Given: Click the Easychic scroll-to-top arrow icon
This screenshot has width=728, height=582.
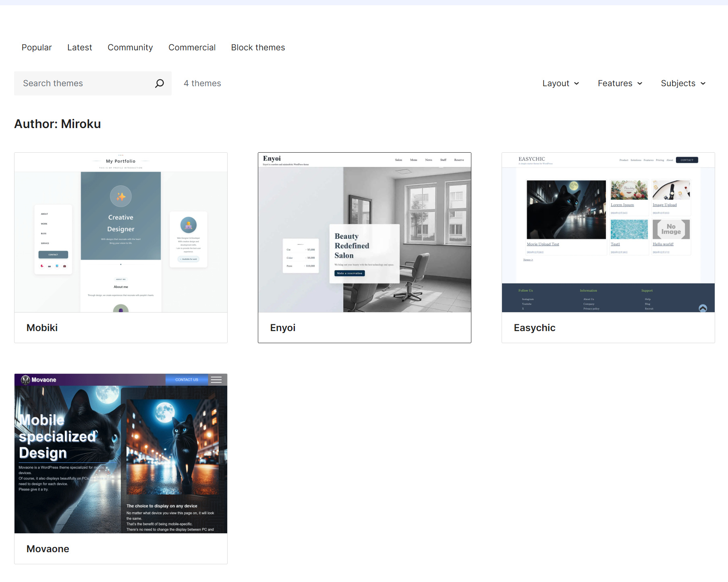Looking at the screenshot, I should (x=703, y=308).
